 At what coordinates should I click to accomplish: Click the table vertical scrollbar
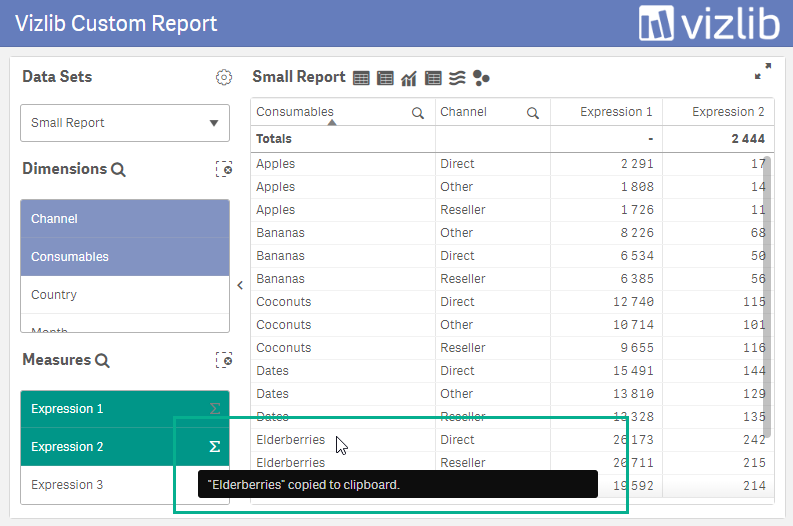767,297
